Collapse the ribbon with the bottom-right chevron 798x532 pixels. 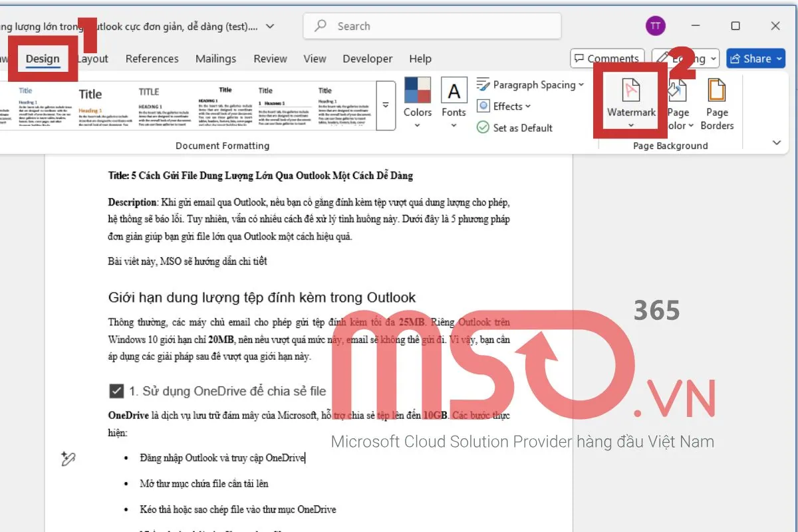tap(777, 142)
